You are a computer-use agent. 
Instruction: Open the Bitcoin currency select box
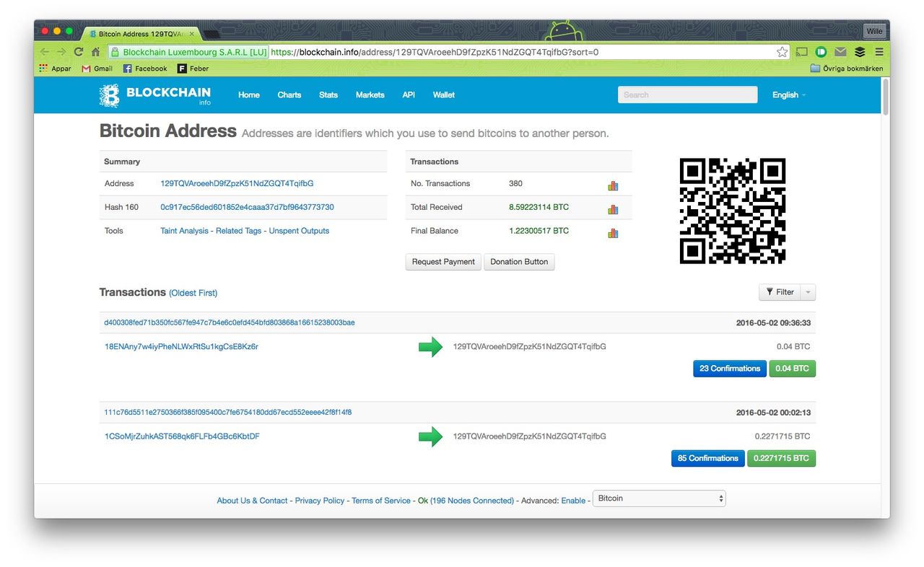coord(658,498)
